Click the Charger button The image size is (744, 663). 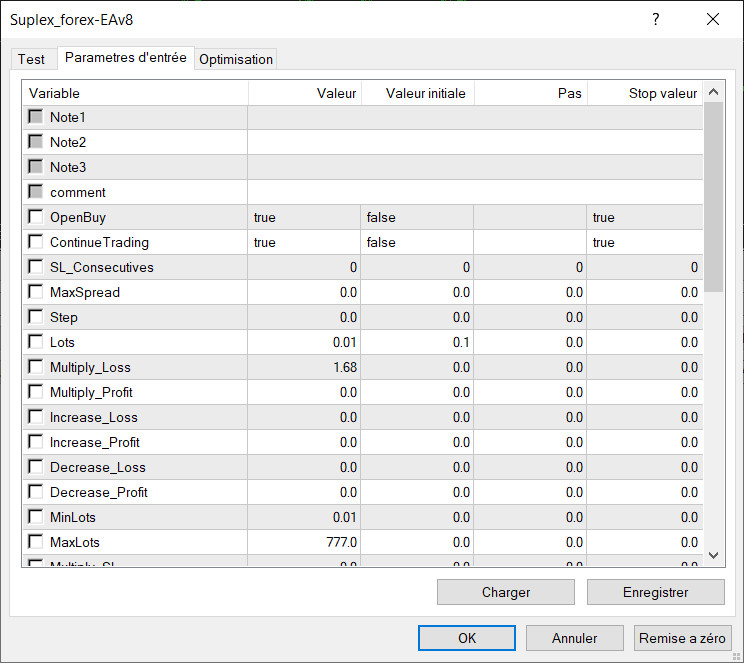[x=506, y=592]
